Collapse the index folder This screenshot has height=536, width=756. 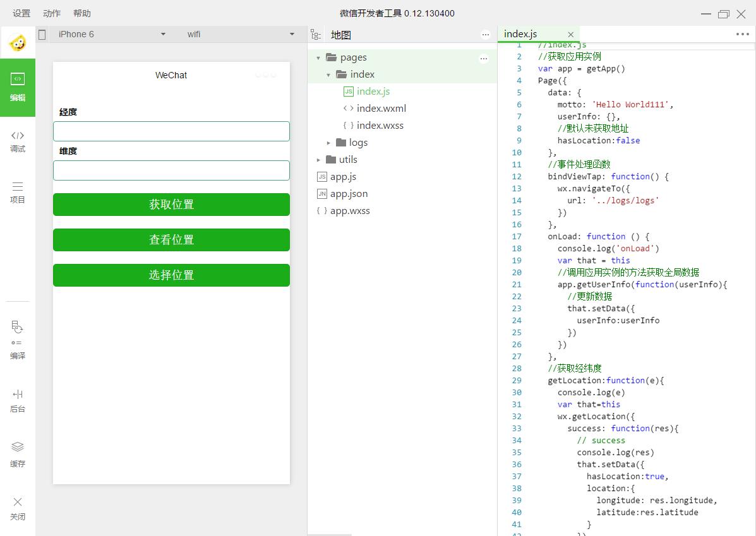(328, 74)
